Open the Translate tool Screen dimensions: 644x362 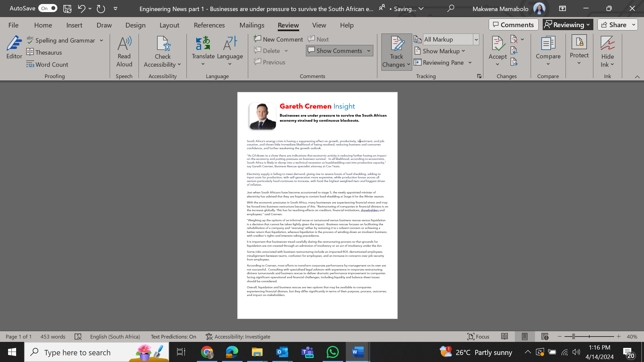203,51
